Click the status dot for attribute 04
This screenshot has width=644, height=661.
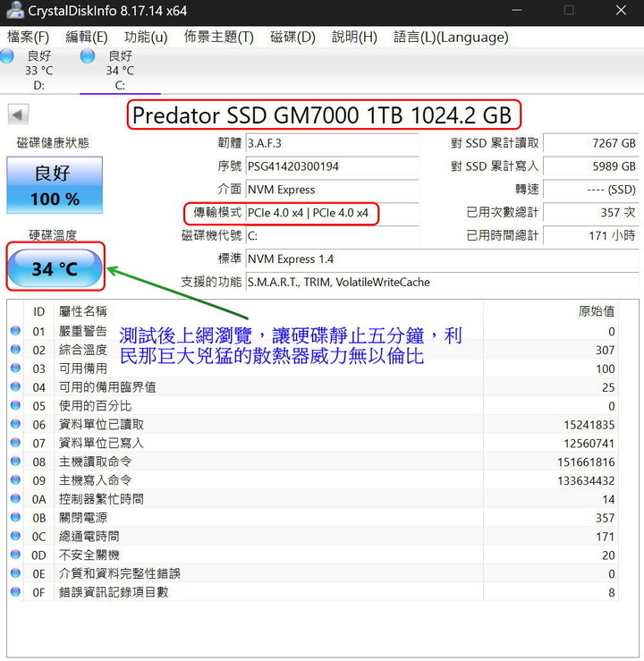(15, 386)
